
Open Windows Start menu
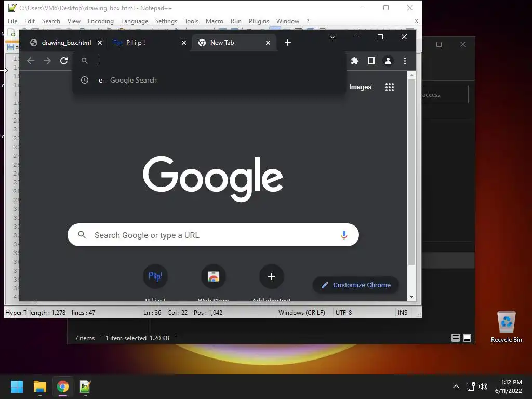pos(17,387)
